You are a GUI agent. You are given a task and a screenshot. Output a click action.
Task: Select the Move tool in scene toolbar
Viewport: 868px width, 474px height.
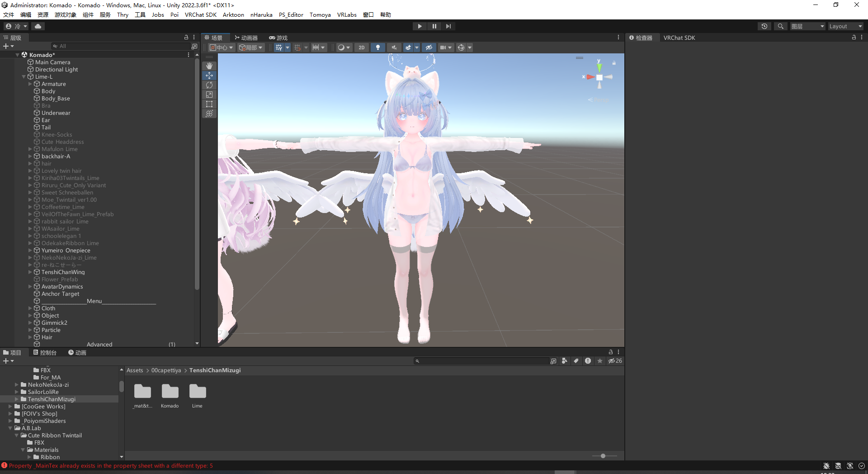pyautogui.click(x=209, y=76)
